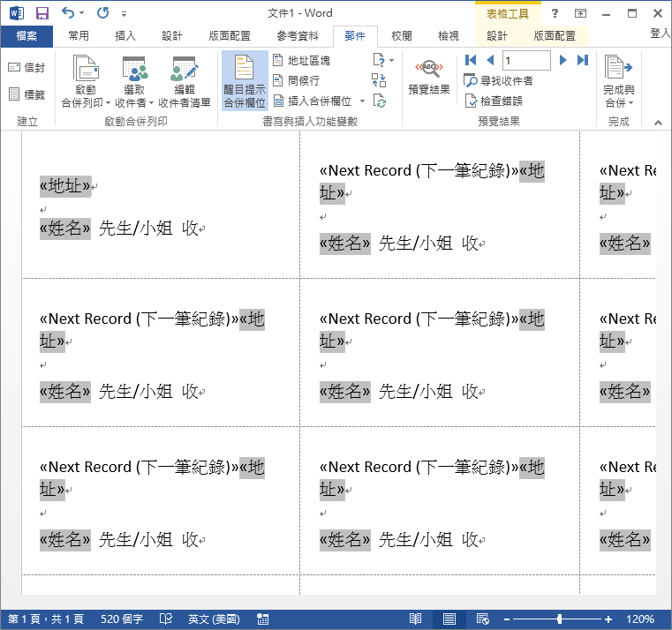
Task: Open the Word application icon menu
Action: (x=17, y=13)
